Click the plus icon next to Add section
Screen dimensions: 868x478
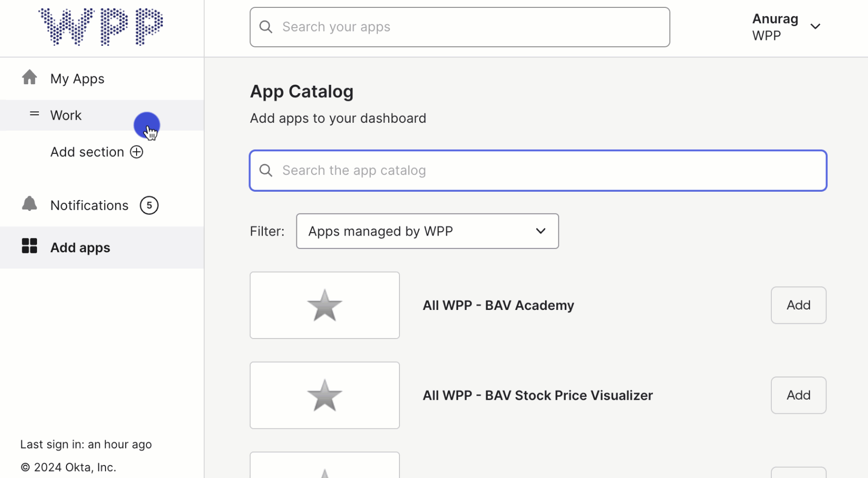point(137,152)
